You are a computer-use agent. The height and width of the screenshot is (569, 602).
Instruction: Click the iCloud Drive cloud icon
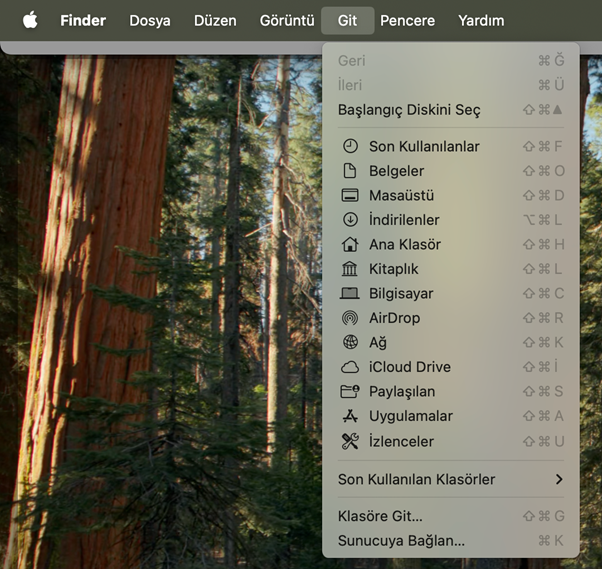click(x=349, y=367)
